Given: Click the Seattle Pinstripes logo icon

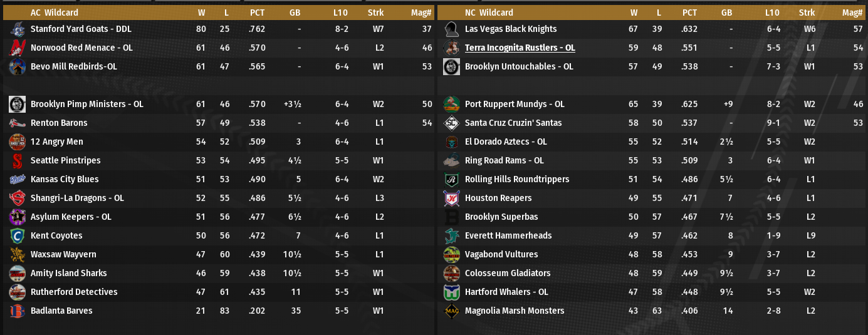Looking at the screenshot, I should tap(18, 160).
